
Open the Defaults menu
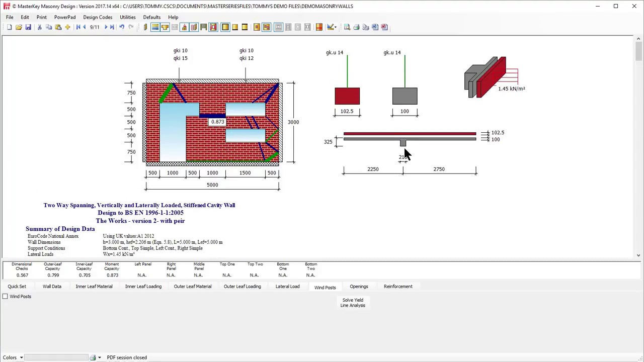[x=152, y=17]
